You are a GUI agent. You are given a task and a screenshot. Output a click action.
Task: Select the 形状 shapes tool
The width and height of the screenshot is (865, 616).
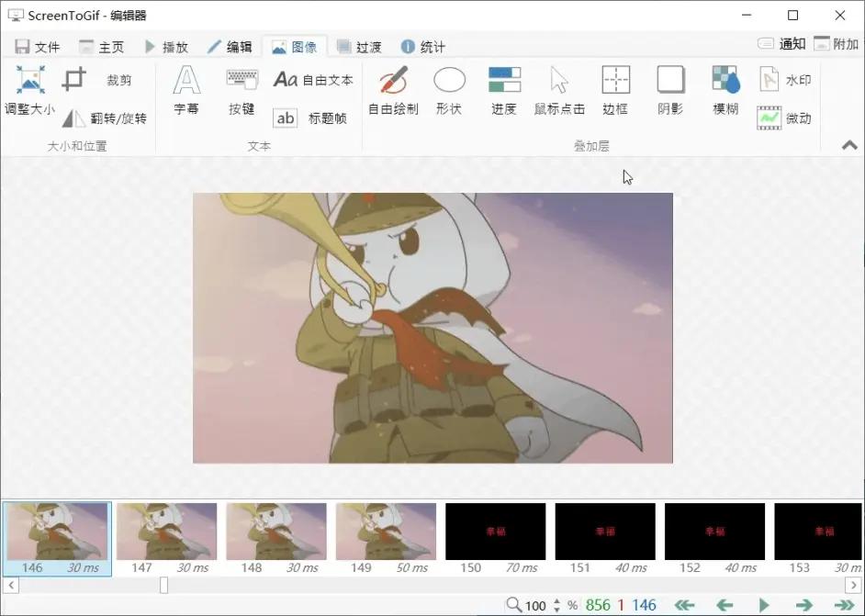(x=449, y=91)
